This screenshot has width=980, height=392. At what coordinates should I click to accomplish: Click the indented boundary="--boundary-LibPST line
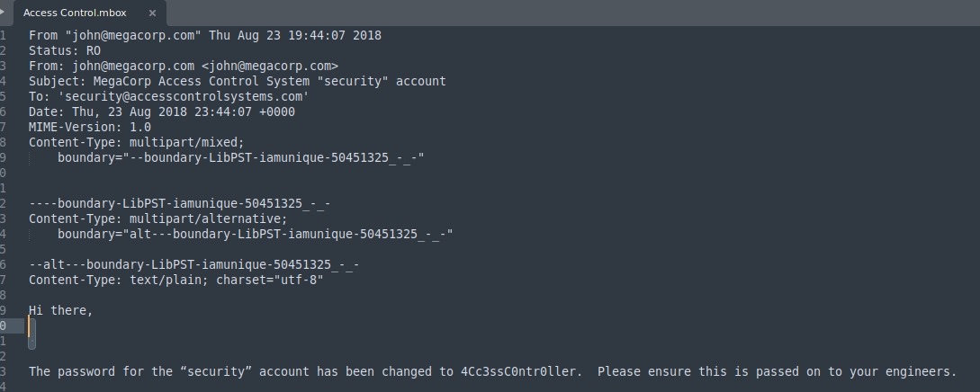point(240,157)
